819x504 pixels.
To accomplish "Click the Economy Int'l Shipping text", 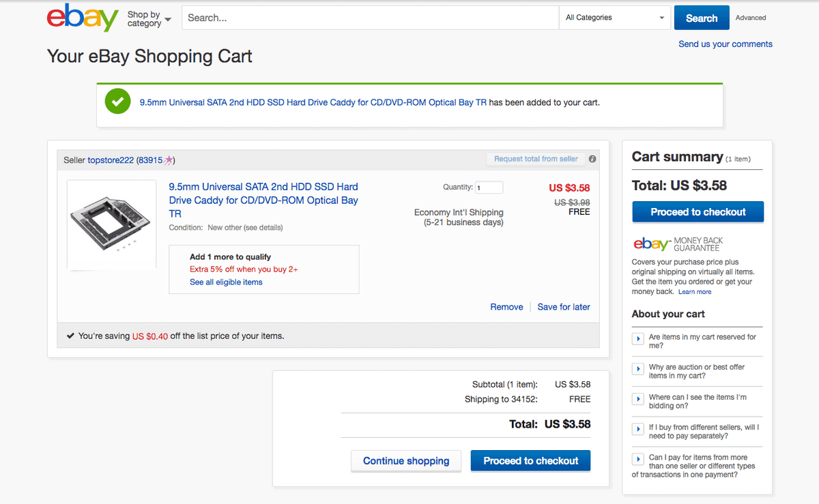I will (x=459, y=212).
